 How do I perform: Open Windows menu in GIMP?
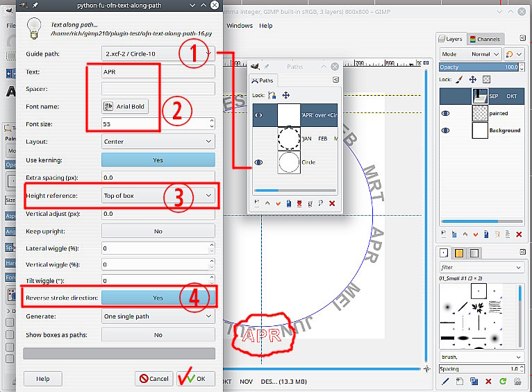pos(240,26)
